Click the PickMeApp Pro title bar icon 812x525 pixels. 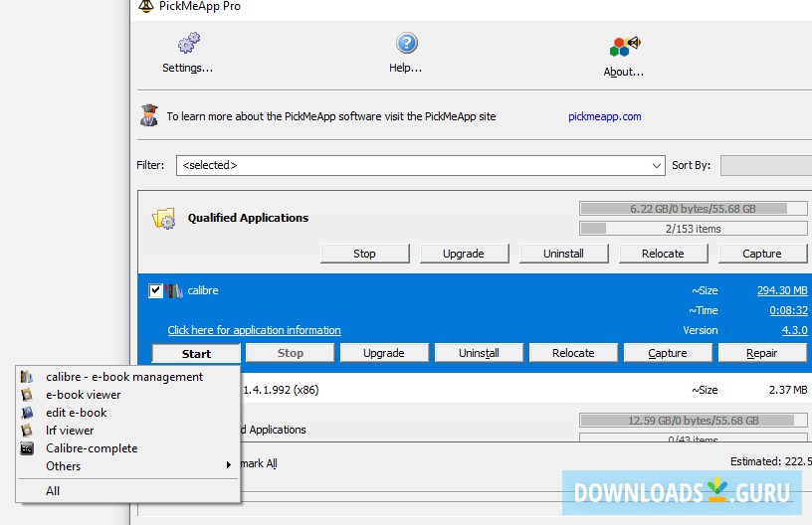[146, 6]
